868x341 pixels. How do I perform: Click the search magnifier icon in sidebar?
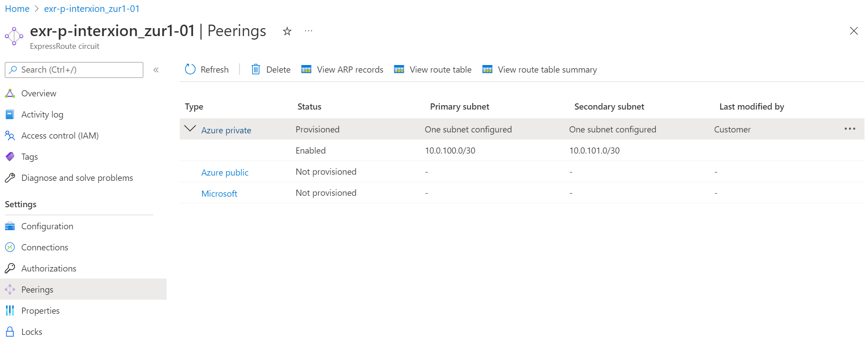(13, 70)
